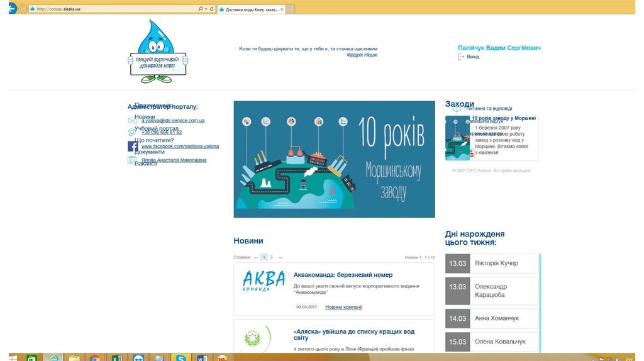Open Word from the taskbar
Screen dimensions: 644x361
[x=202, y=358]
